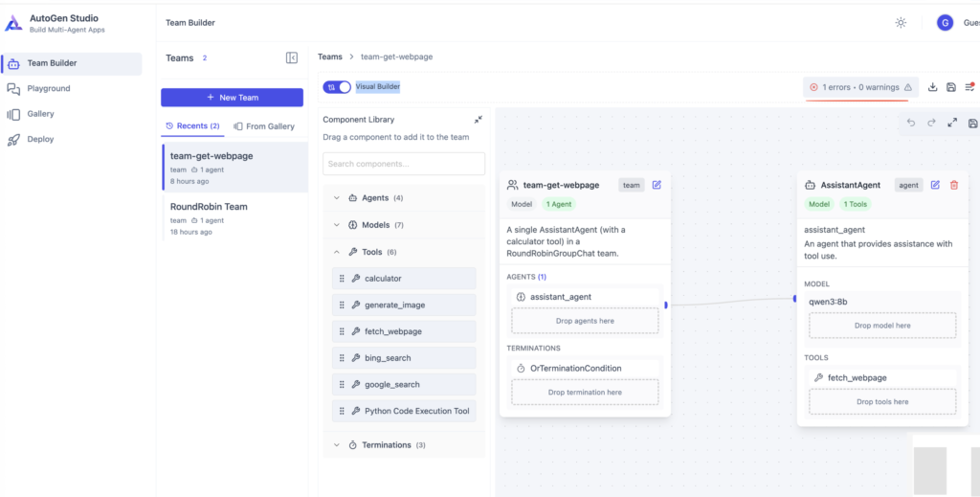Select the google_search tool component

click(x=404, y=384)
